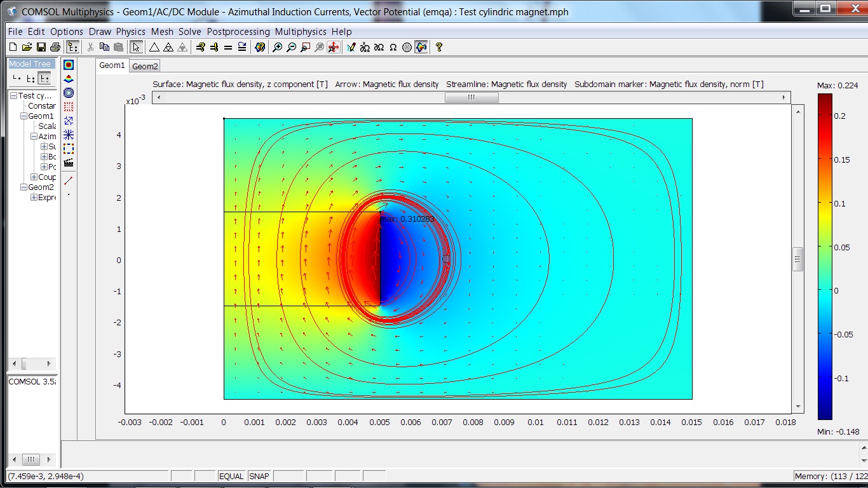Click the Initialize Mesh triangle icon
Image resolution: width=868 pixels, height=488 pixels.
pyautogui.click(x=154, y=47)
